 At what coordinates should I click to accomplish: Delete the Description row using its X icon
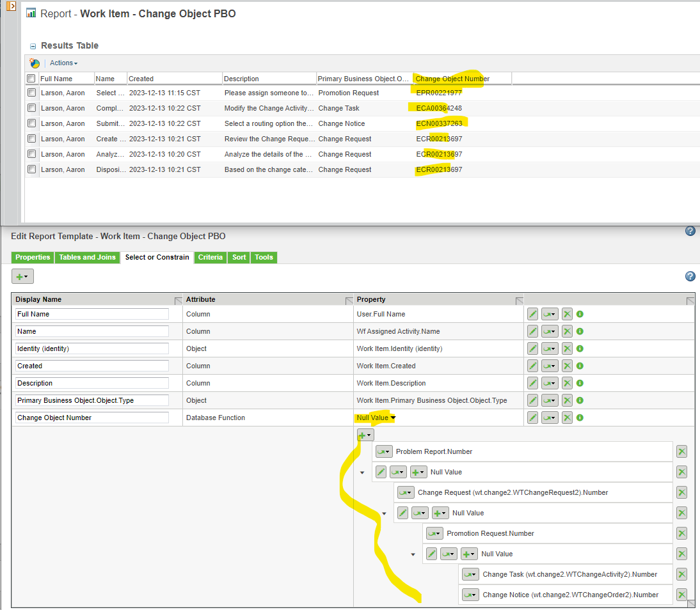point(567,382)
